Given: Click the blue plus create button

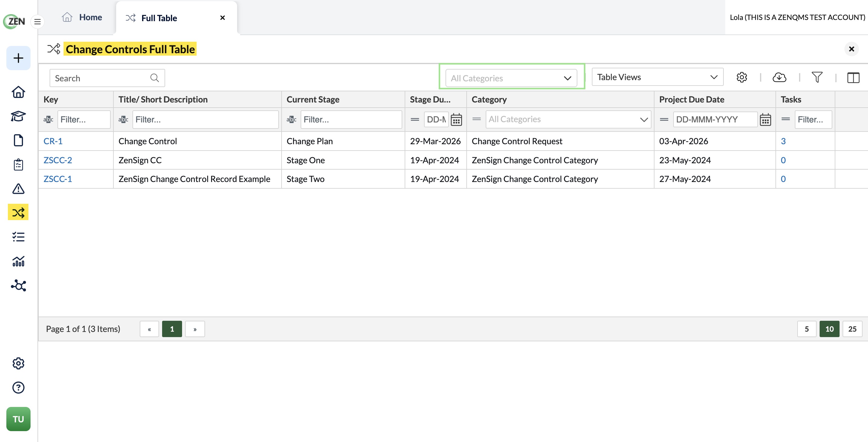Looking at the screenshot, I should 18,58.
